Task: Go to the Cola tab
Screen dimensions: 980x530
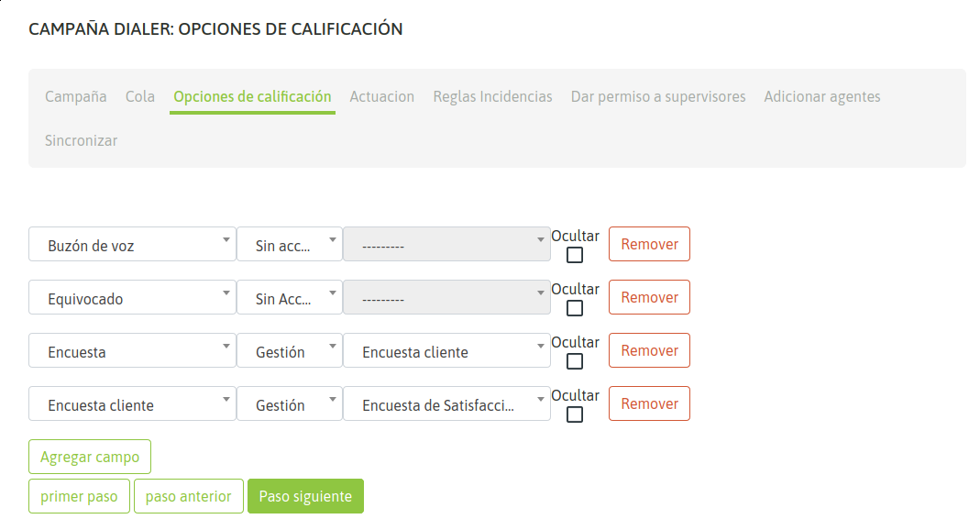Action: [140, 96]
